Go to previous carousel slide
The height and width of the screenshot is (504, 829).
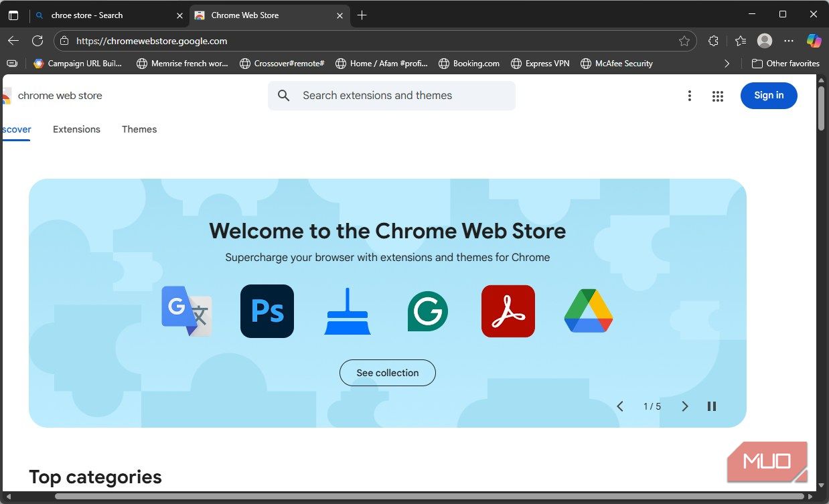(620, 406)
